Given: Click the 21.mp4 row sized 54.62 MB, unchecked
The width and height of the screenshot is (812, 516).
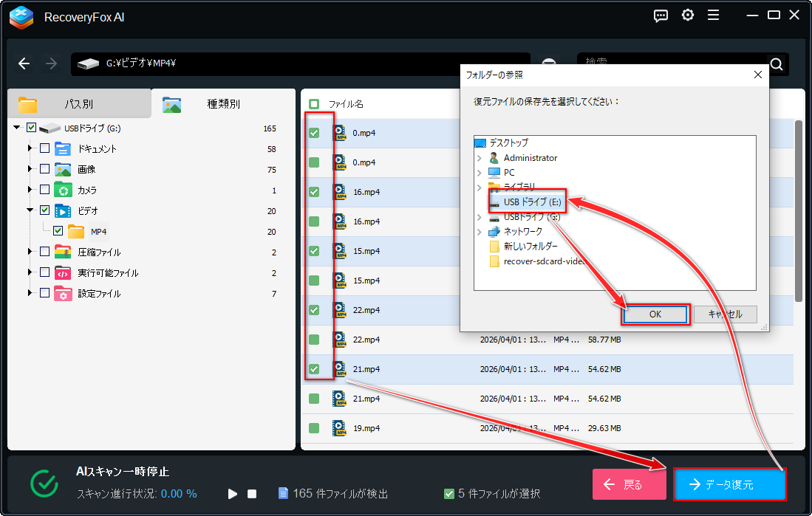Looking at the screenshot, I should click(547, 399).
